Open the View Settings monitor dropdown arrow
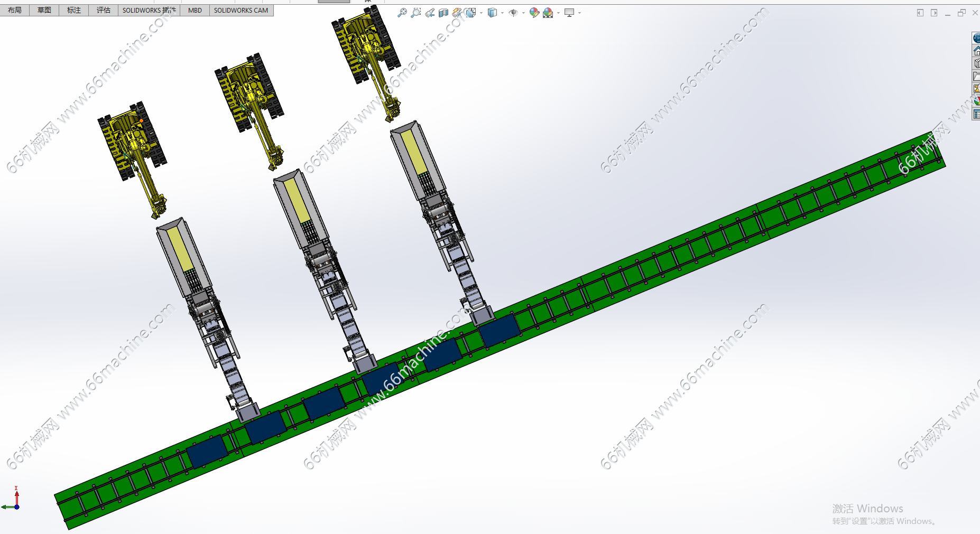The image size is (980, 534). click(579, 13)
